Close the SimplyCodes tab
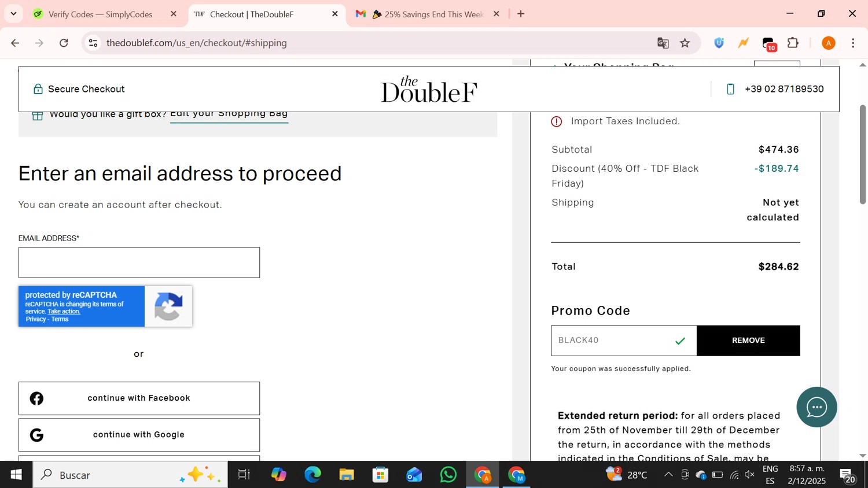 (173, 14)
